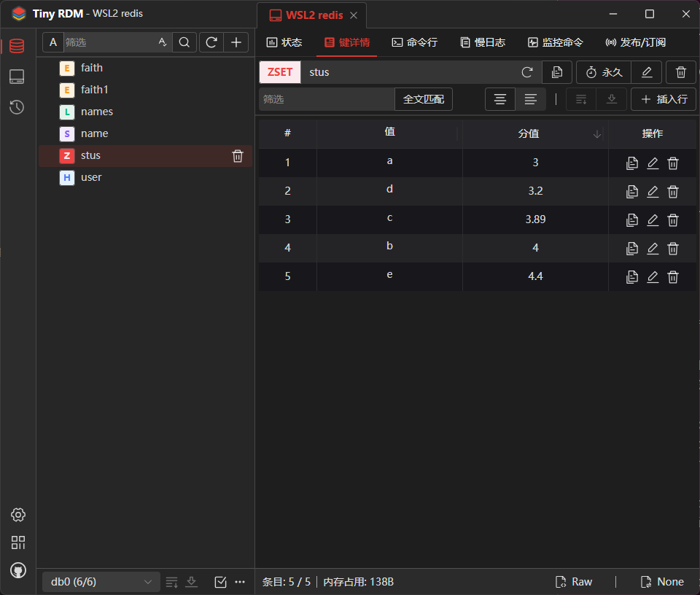Close the WSL2 redis tab
700x595 pixels.
[354, 15]
